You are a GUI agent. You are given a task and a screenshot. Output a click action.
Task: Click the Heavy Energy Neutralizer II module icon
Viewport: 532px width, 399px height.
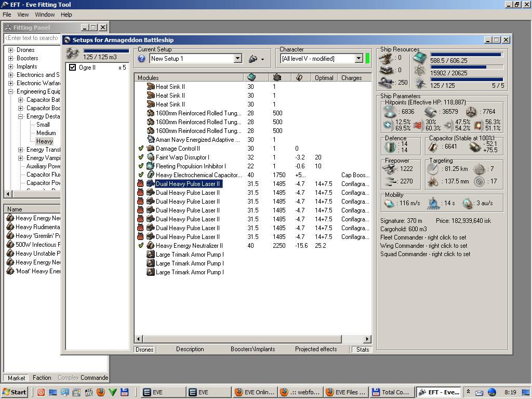pos(151,245)
